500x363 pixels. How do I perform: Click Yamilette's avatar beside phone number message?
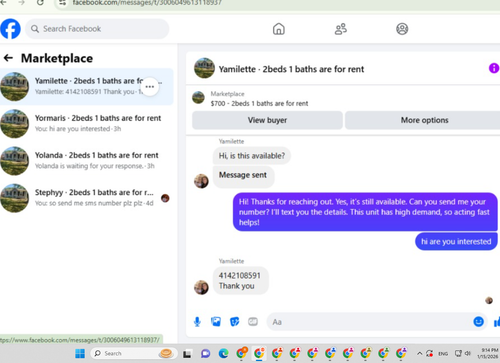201,287
